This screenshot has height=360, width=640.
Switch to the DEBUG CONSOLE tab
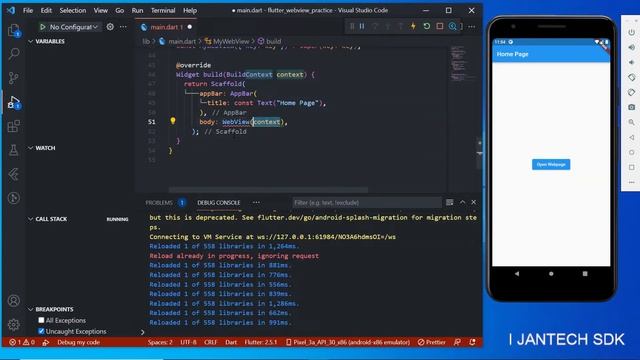click(x=219, y=202)
